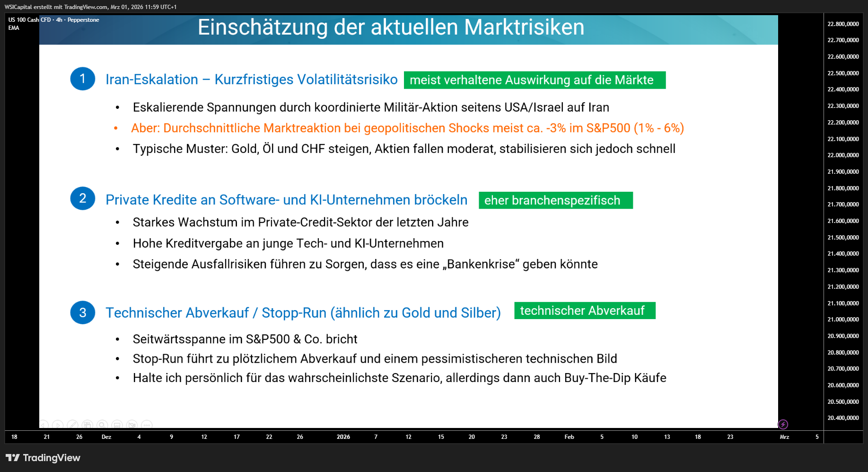Click the 22.000,0000 price axis label
Screen dimensions: 868x472
(843, 155)
